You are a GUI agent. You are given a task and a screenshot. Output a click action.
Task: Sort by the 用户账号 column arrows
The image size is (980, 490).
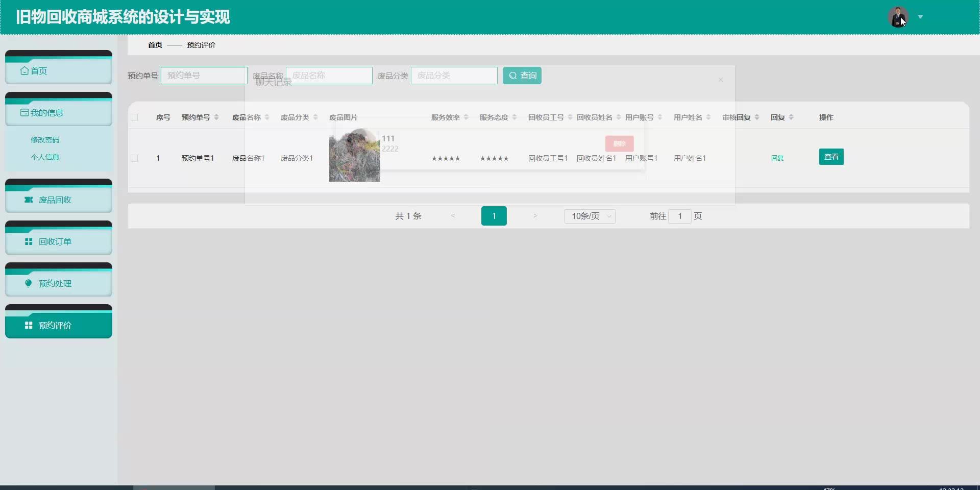[x=660, y=117]
